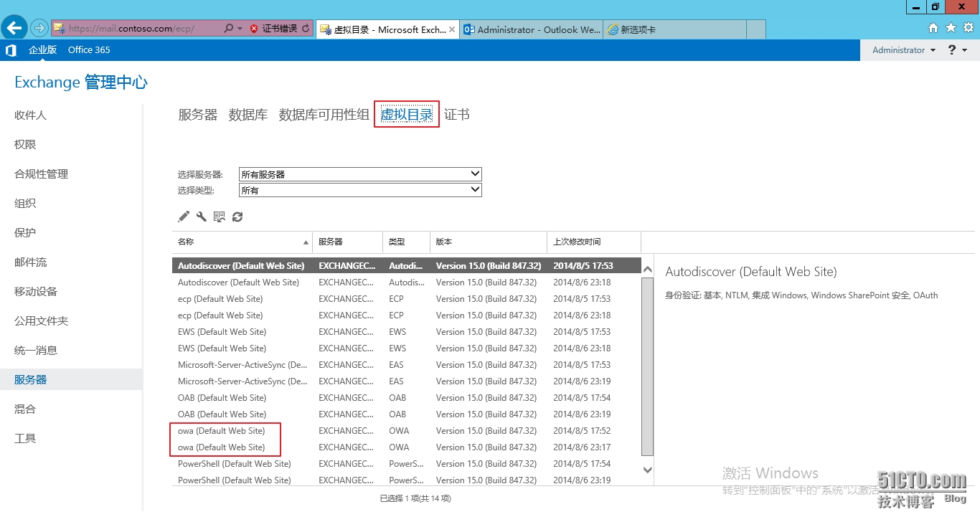Open the browser Home icon
Viewport: 980px width, 522px height.
point(933,27)
